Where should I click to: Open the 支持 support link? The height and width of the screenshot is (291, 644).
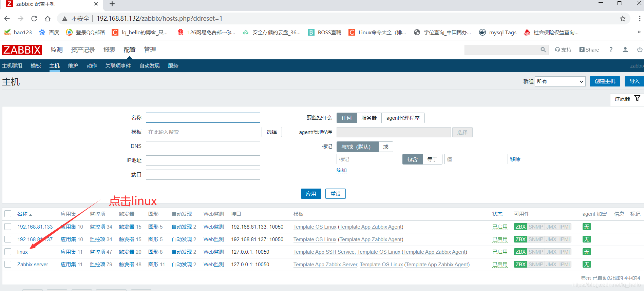click(x=563, y=50)
